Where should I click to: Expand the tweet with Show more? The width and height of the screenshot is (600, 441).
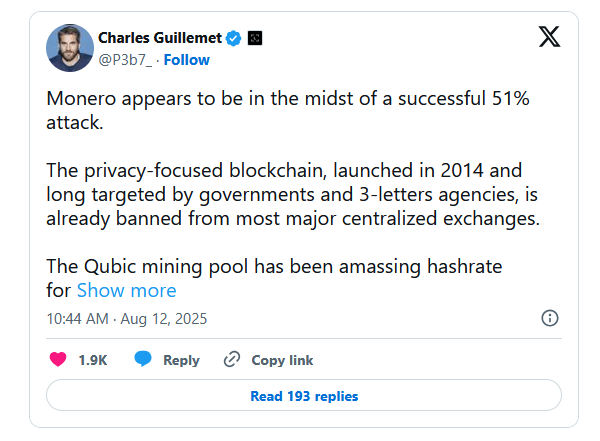click(x=126, y=290)
